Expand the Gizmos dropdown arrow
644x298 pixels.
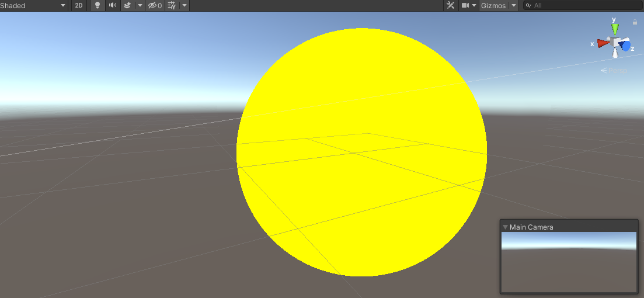pos(513,5)
